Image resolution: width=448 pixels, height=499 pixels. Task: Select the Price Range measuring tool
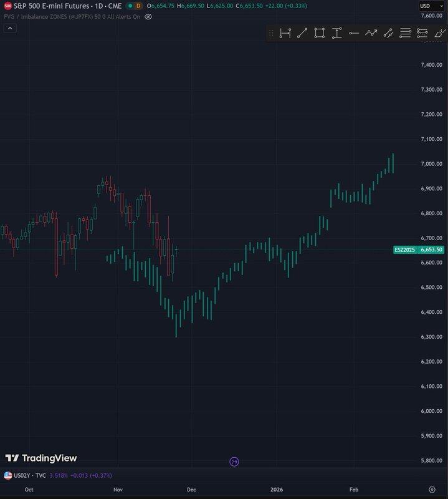click(336, 33)
